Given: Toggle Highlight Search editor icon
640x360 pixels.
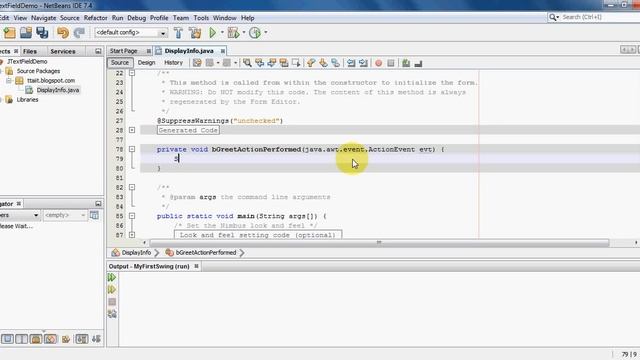Looking at the screenshot, I should [x=284, y=63].
